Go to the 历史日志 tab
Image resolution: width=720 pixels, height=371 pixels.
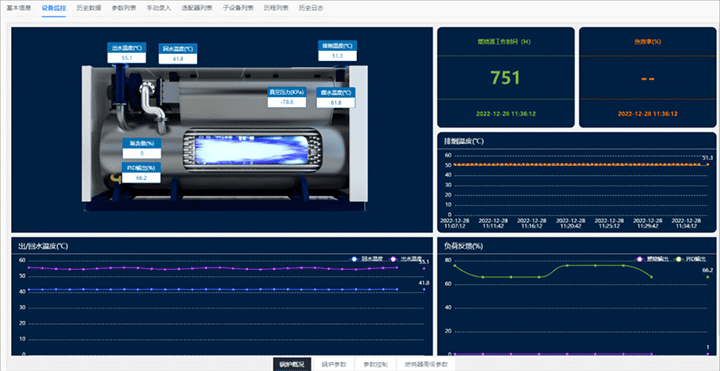coord(311,8)
